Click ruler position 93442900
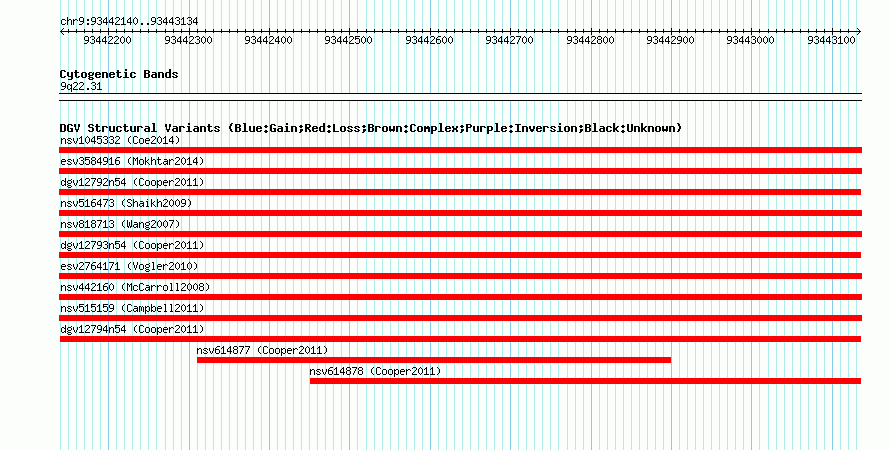Viewport: 890px width, 450px height. [x=670, y=40]
